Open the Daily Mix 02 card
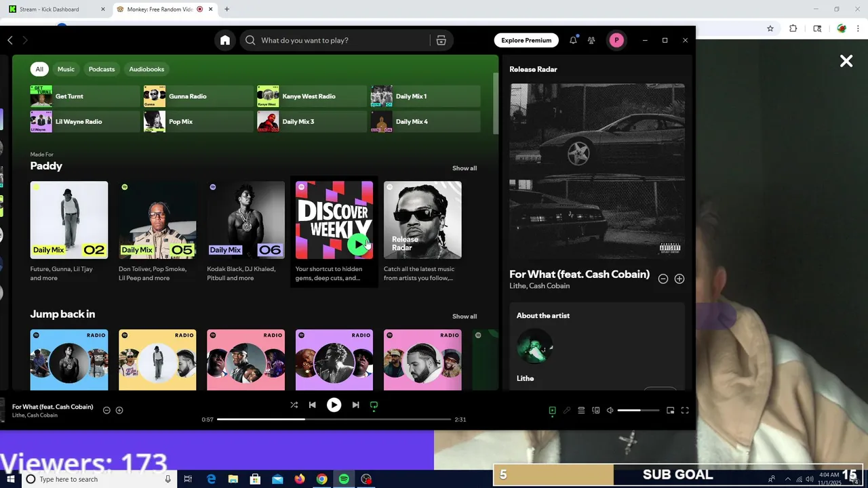This screenshot has height=488, width=868. (69, 232)
